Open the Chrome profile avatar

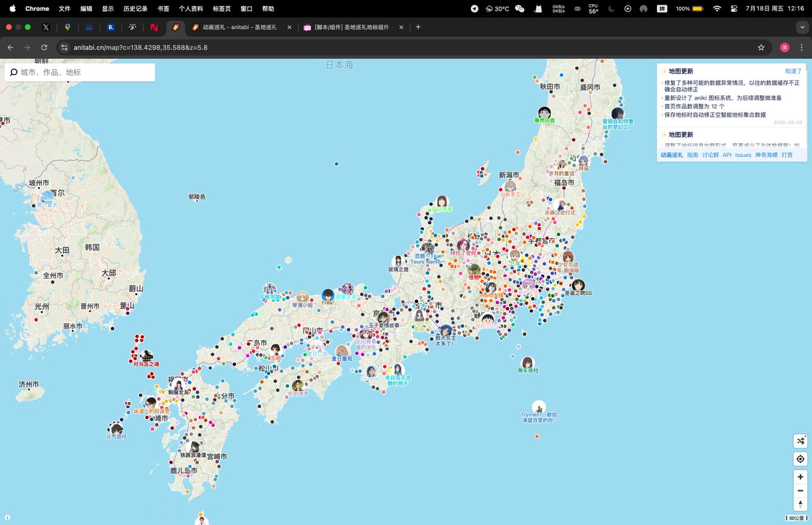point(784,47)
